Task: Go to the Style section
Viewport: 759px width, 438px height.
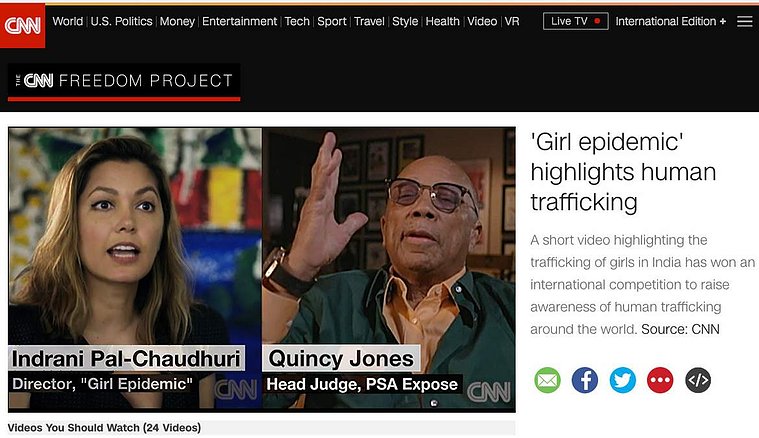Action: 405,21
